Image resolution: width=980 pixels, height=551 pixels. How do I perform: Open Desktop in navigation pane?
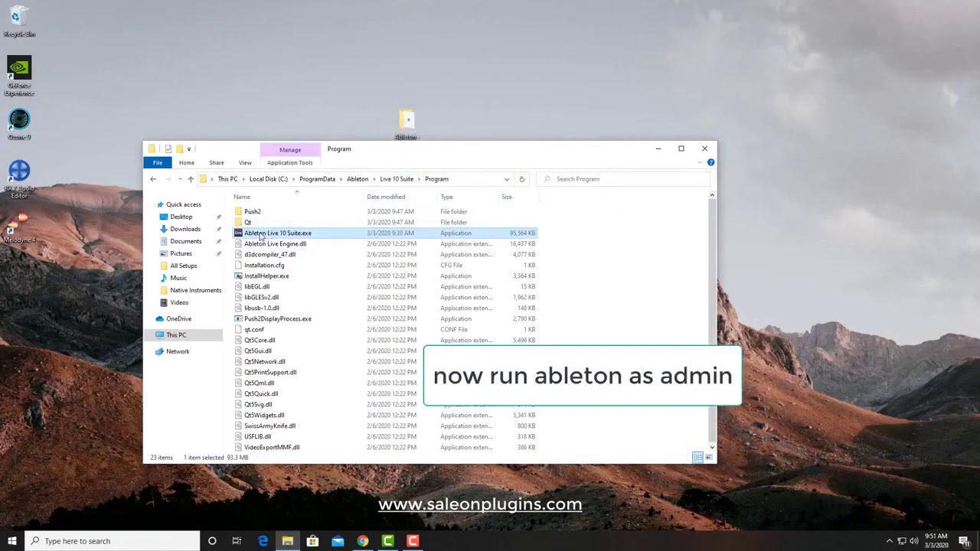181,217
